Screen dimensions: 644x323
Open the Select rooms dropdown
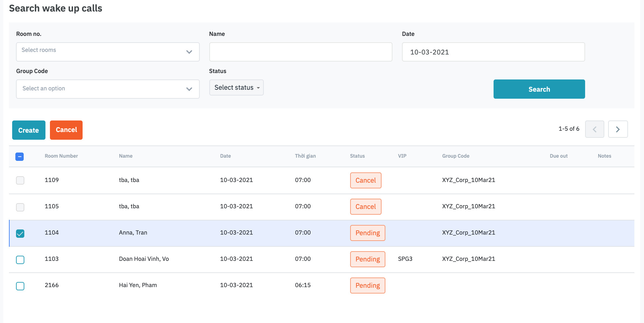click(x=108, y=52)
